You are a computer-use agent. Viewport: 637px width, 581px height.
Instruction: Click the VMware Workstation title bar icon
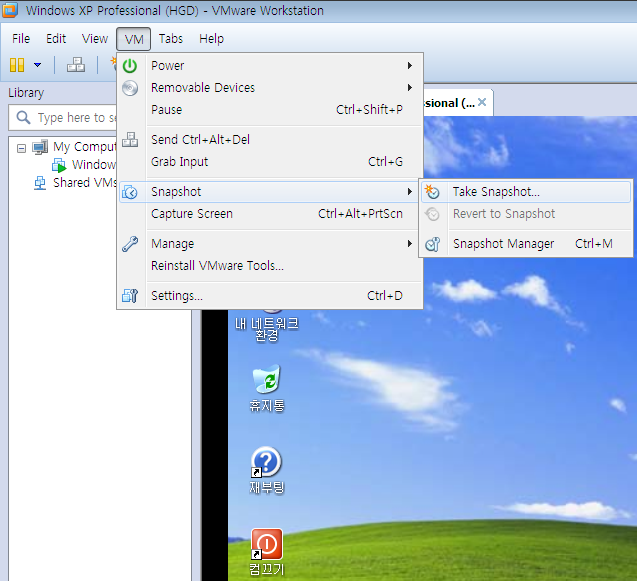(10, 10)
